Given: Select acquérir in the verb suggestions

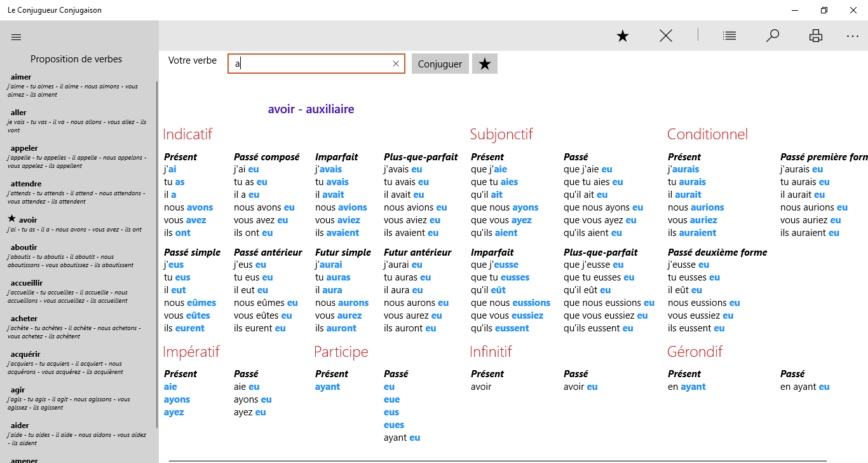Looking at the screenshot, I should point(25,354).
